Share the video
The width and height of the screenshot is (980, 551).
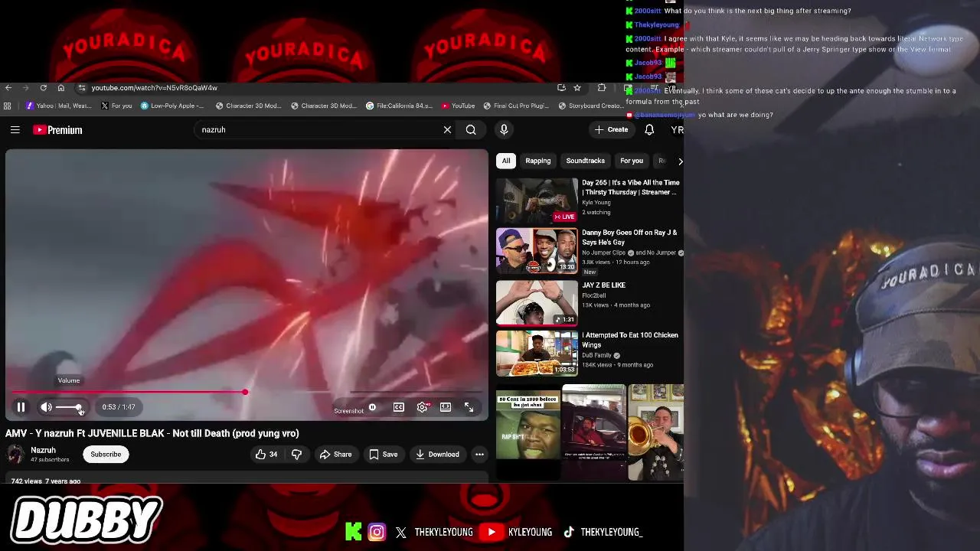click(335, 455)
